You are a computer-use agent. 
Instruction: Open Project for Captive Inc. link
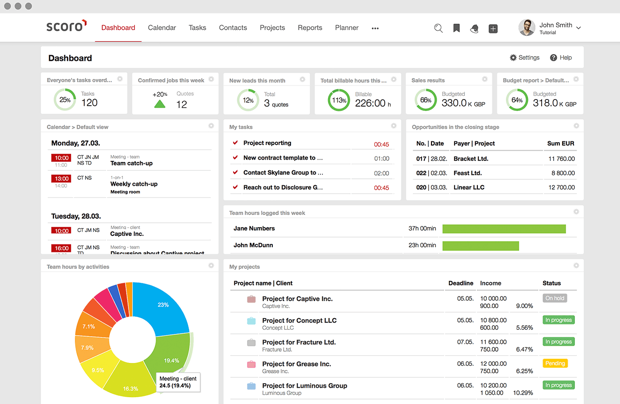pos(297,299)
